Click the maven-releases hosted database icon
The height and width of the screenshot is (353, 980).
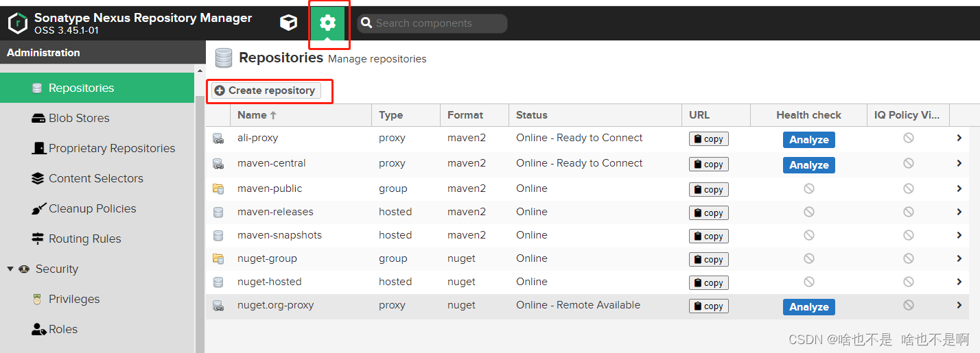pyautogui.click(x=218, y=212)
